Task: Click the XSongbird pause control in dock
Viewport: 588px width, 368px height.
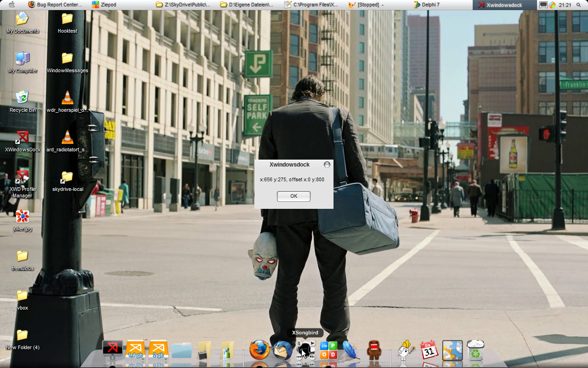Action: [299, 344]
